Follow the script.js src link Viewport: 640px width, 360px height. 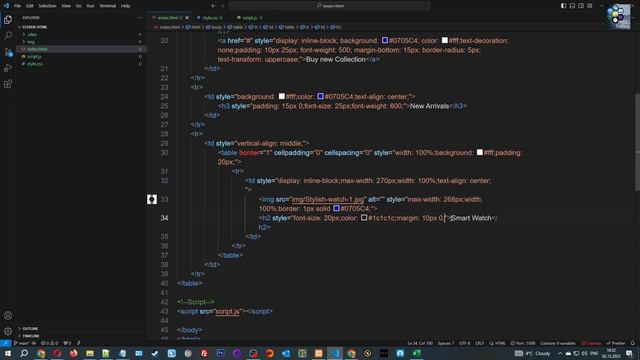[x=227, y=311]
